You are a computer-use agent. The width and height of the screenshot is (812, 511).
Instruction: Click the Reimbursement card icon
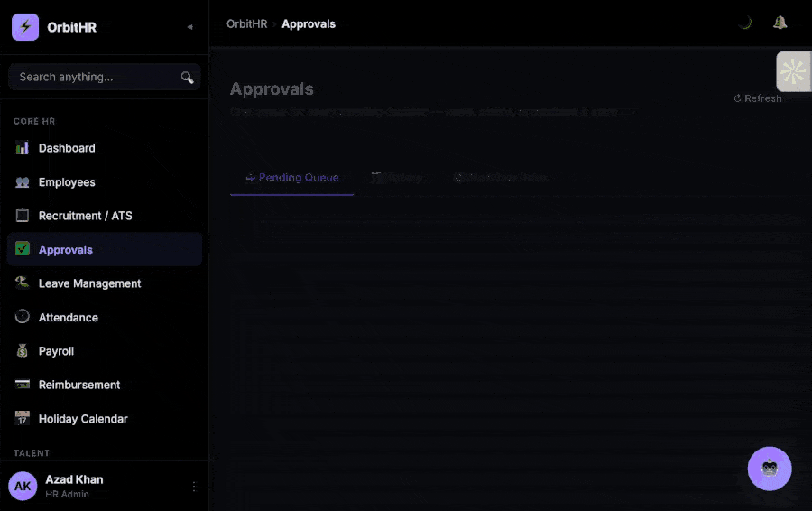click(23, 384)
